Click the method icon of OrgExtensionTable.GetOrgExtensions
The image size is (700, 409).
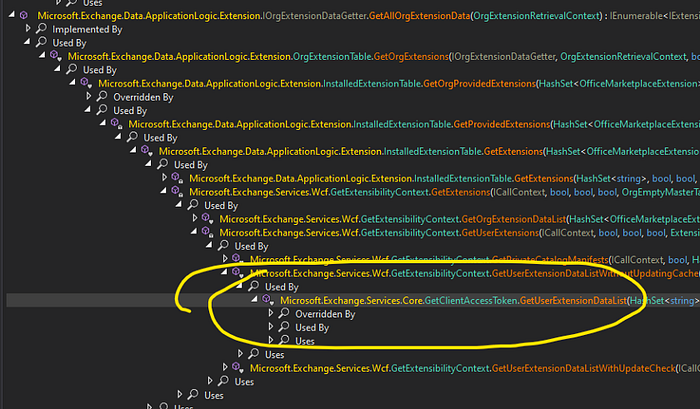pos(56,56)
